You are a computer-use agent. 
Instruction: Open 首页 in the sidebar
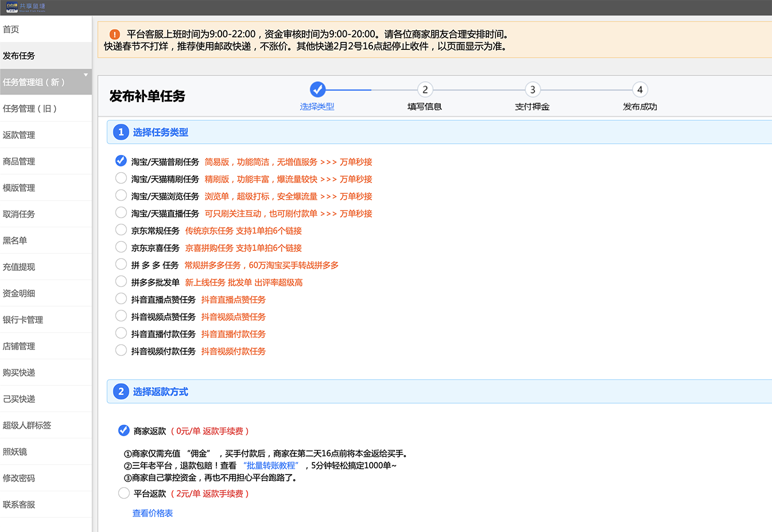pos(46,29)
